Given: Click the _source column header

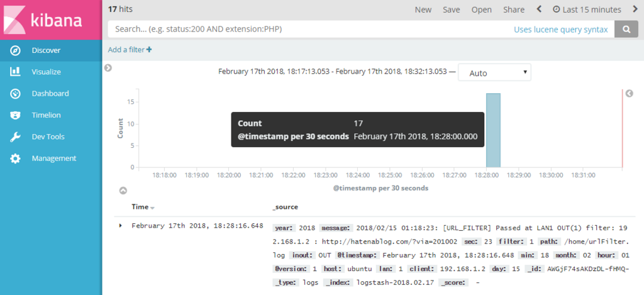Looking at the screenshot, I should pyautogui.click(x=285, y=207).
